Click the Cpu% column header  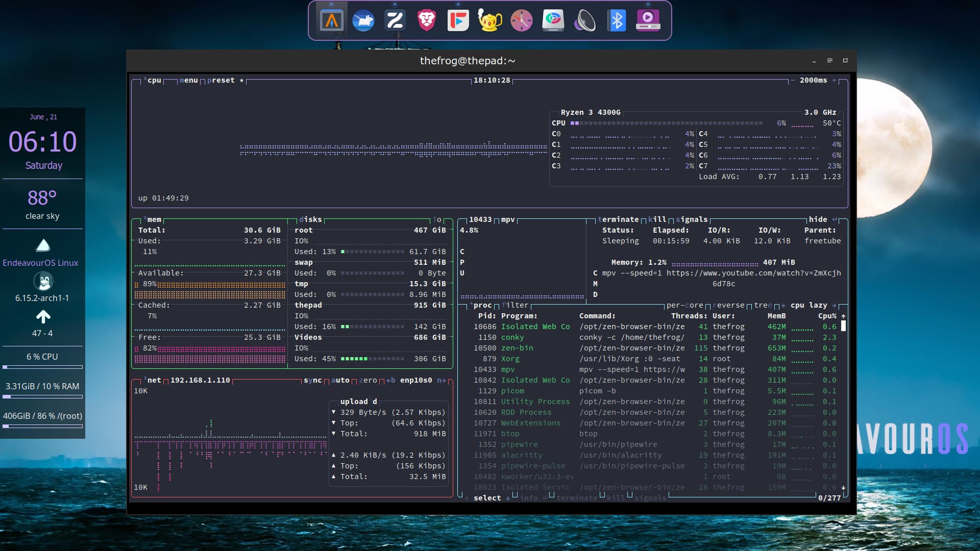[x=827, y=316]
